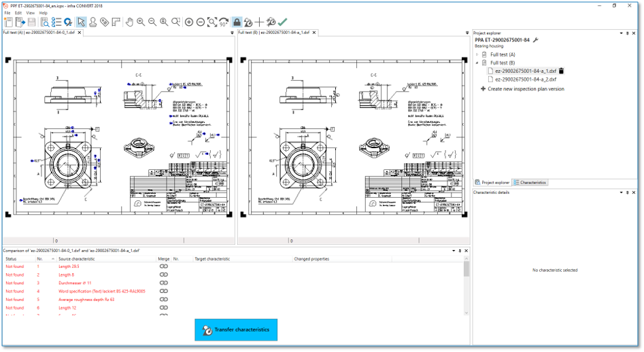Image resolution: width=644 pixels, height=352 pixels.
Task: Click wrench icon beside PPA ET-29002675001-84
Action: pos(535,40)
